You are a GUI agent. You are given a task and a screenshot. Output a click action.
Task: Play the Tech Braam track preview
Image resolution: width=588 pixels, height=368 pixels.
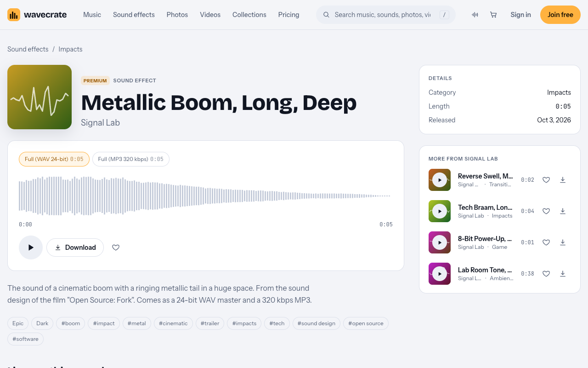pyautogui.click(x=440, y=211)
